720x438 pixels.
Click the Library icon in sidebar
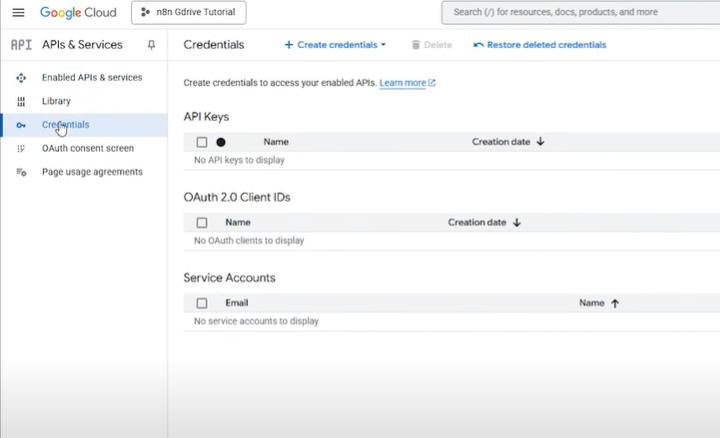21,101
